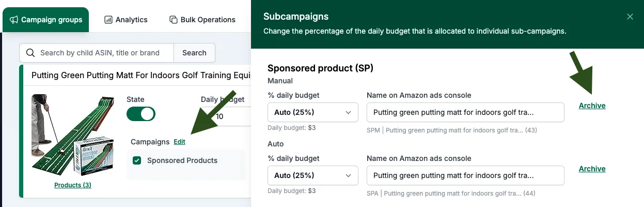Open the Manual % daily budget dropdown

click(x=313, y=112)
